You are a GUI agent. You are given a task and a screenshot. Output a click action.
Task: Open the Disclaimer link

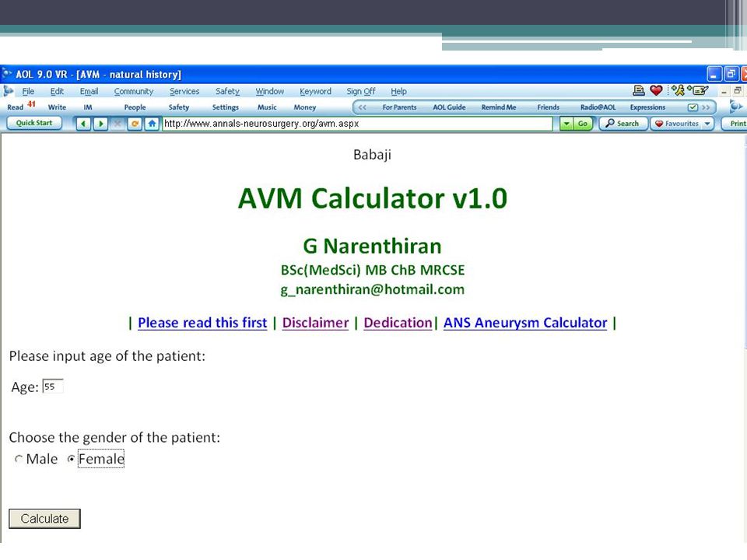[x=315, y=323]
